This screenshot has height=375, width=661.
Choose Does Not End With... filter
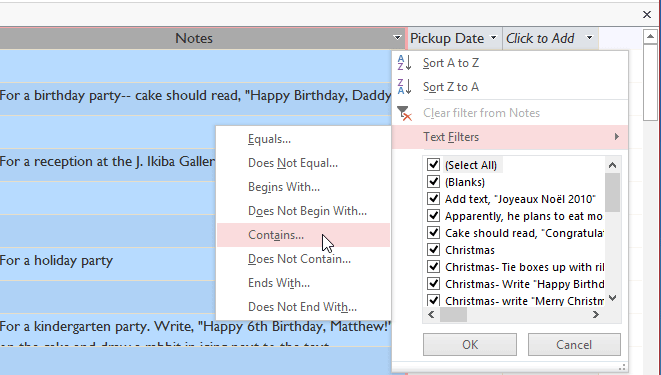[304, 307]
